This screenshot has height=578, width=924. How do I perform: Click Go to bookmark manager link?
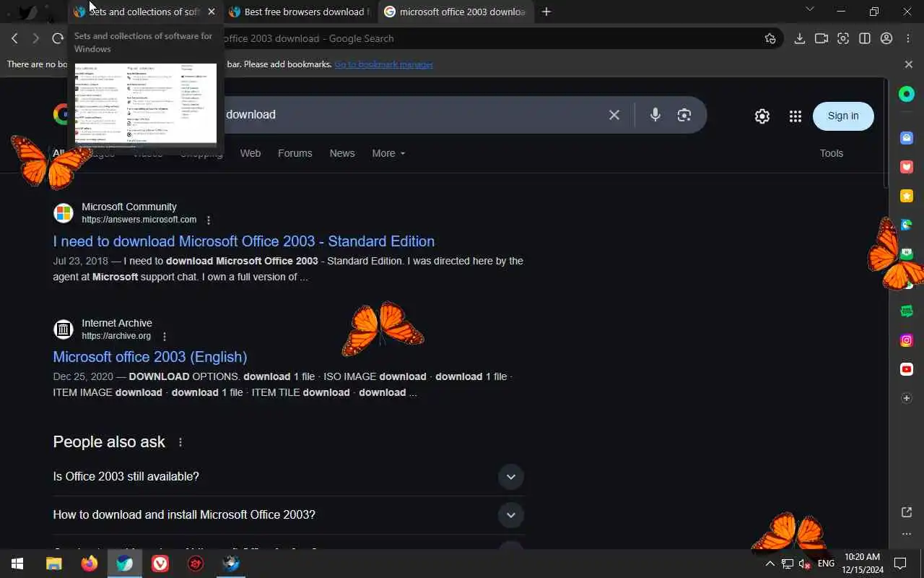383,64
